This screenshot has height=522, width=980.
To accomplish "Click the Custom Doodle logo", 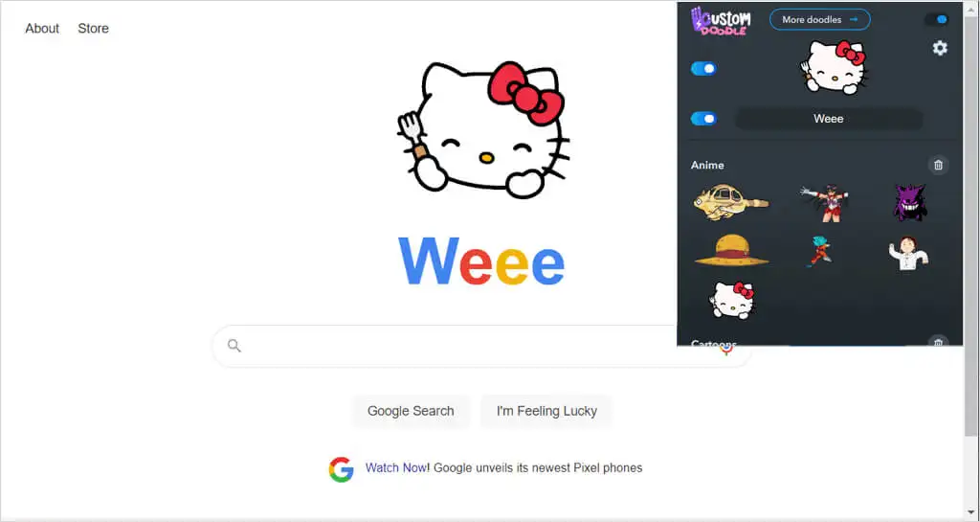I will (x=721, y=20).
